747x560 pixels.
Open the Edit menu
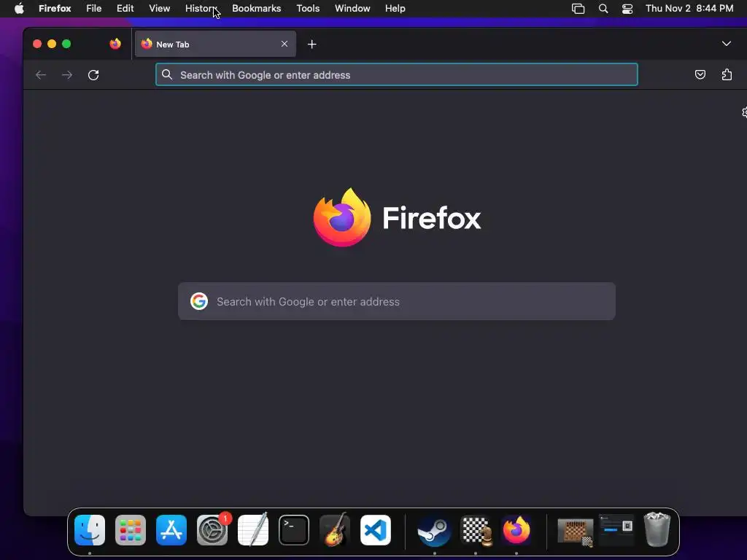click(x=125, y=9)
